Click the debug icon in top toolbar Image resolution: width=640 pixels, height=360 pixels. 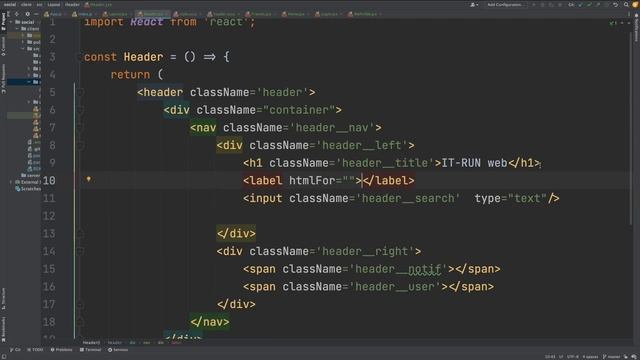(543, 5)
